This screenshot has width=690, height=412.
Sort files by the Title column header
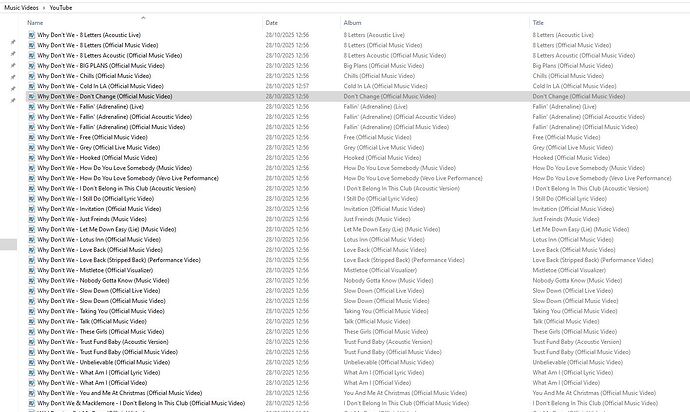[538, 22]
